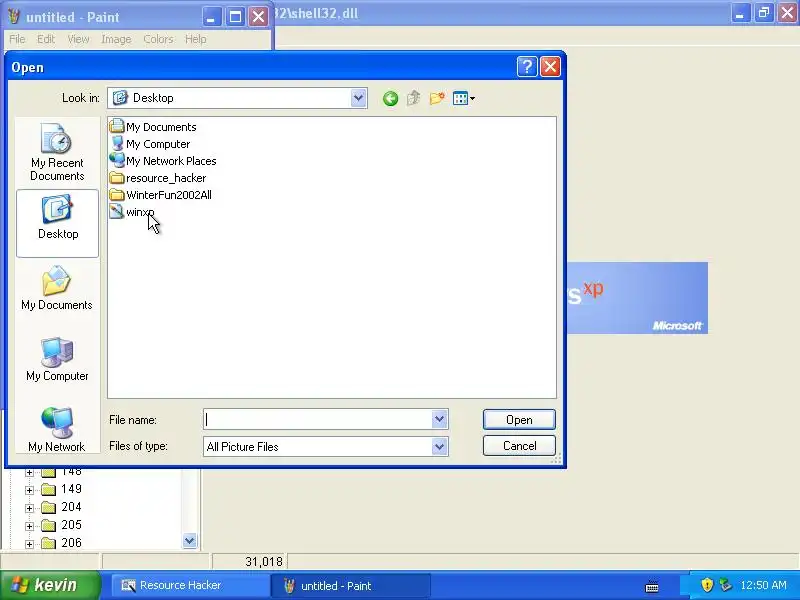
Task: Select folder 149 in Resource Hacker tree
Action: pos(61,489)
